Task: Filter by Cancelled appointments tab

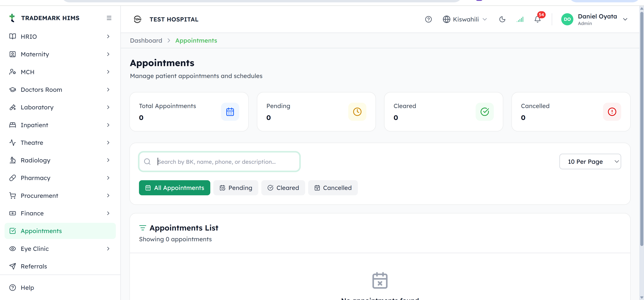Action: click(333, 188)
